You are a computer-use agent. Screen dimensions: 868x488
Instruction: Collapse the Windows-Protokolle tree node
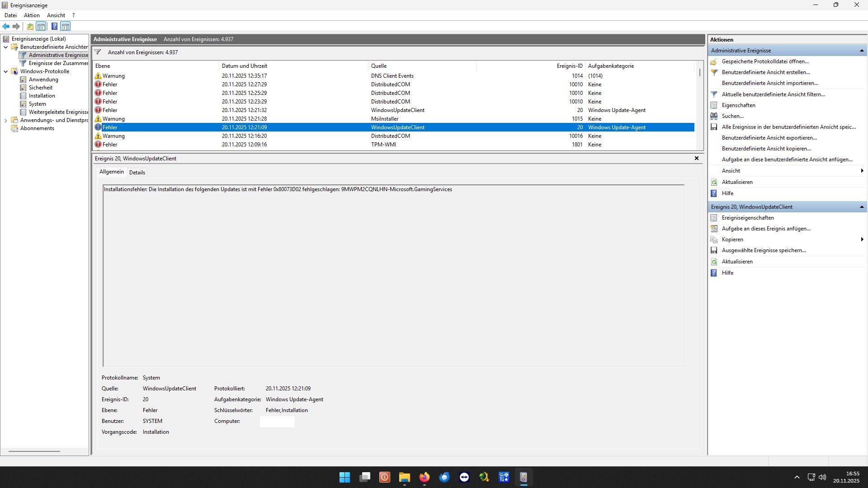pyautogui.click(x=5, y=71)
